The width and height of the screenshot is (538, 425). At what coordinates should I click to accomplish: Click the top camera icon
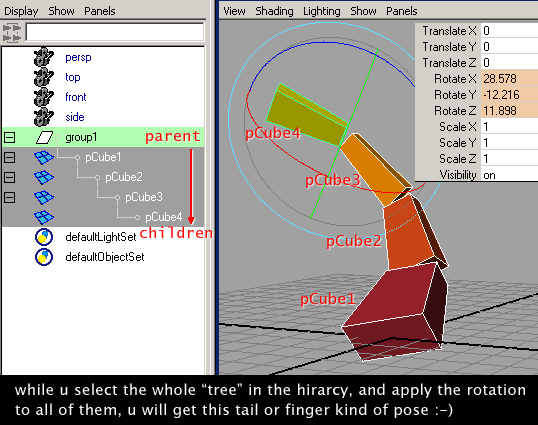pyautogui.click(x=44, y=77)
